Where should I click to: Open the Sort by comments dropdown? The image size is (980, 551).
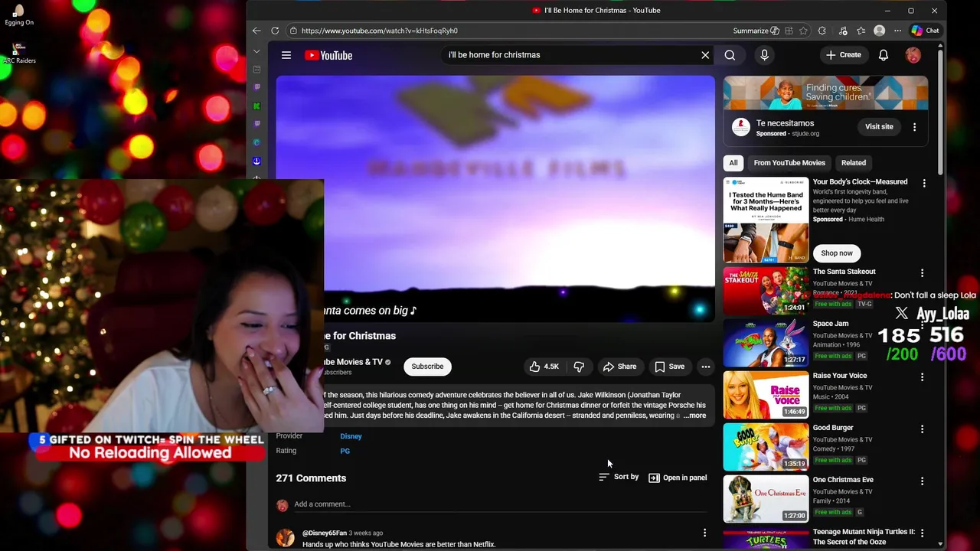coord(619,477)
